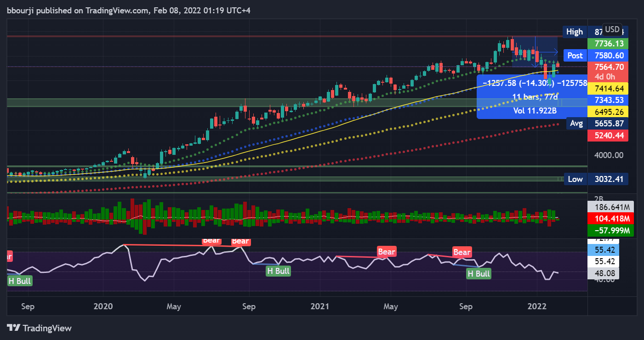Select the yellow 7414.64 price label
The image size is (644, 340).
(x=609, y=88)
